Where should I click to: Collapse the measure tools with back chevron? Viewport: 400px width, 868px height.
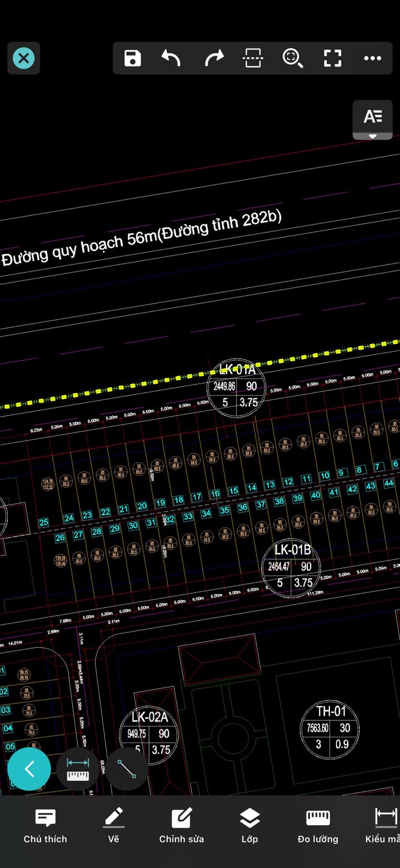click(29, 769)
